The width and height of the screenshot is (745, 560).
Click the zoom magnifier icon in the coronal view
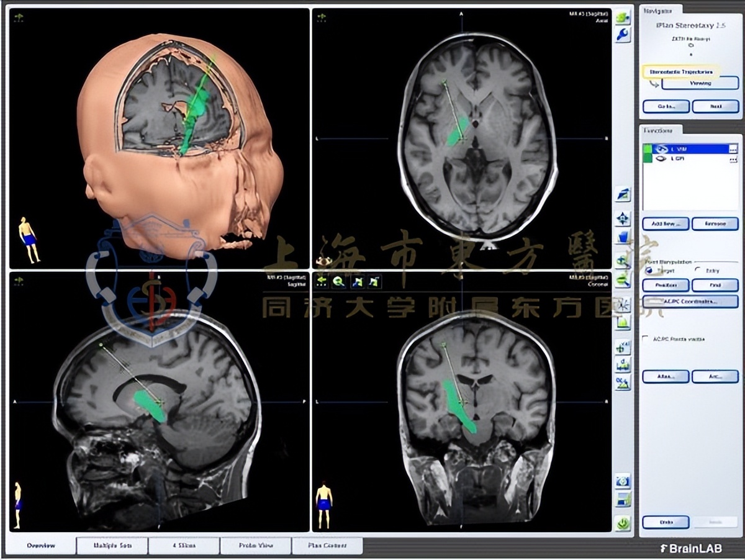[x=339, y=281]
